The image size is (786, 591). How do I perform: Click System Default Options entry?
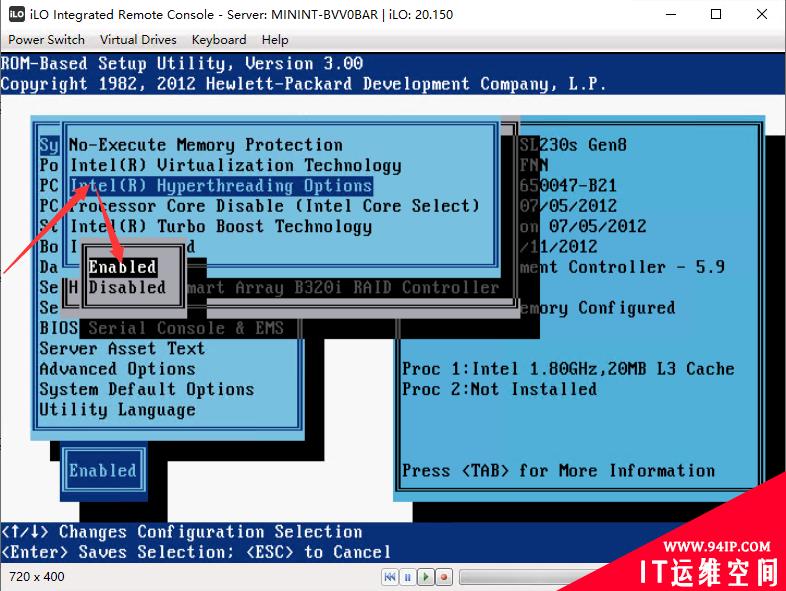click(x=147, y=389)
